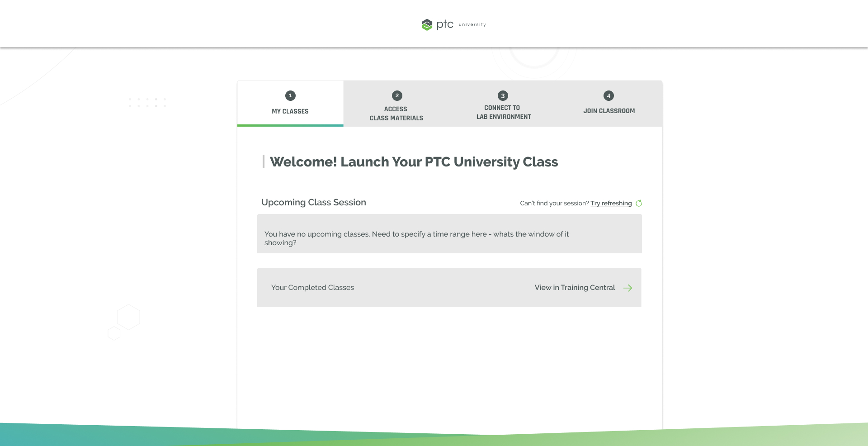Switch to Connect to Lab Environment tab
868x446 pixels.
pyautogui.click(x=503, y=104)
